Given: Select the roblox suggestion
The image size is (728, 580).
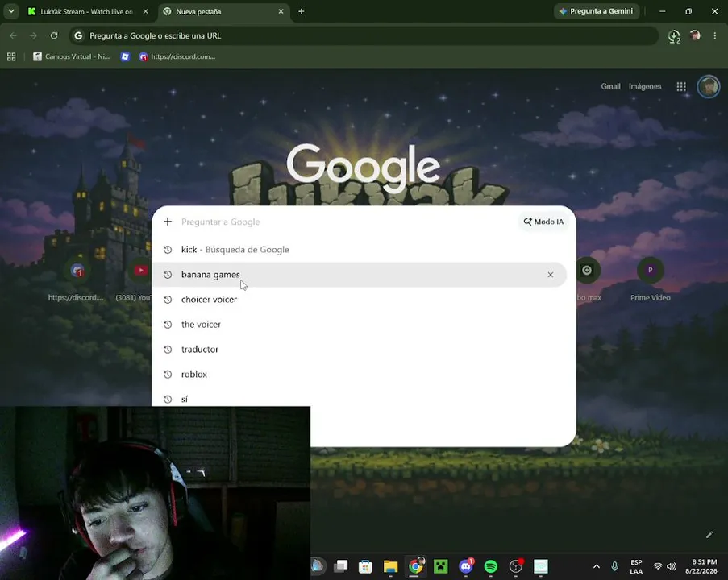Looking at the screenshot, I should [x=359, y=374].
